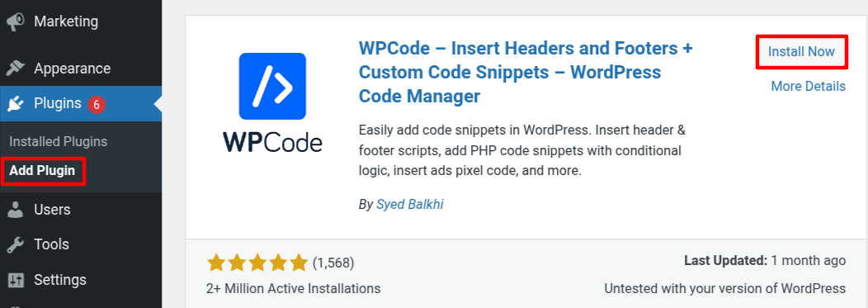The image size is (868, 308).
Task: Open the WPCode plugin title link
Action: [x=526, y=72]
